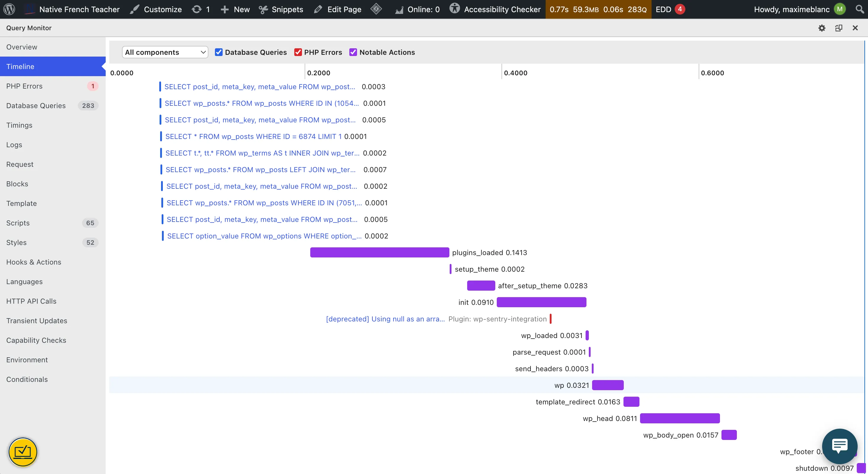Open the Overview panel
868x474 pixels.
[53, 47]
